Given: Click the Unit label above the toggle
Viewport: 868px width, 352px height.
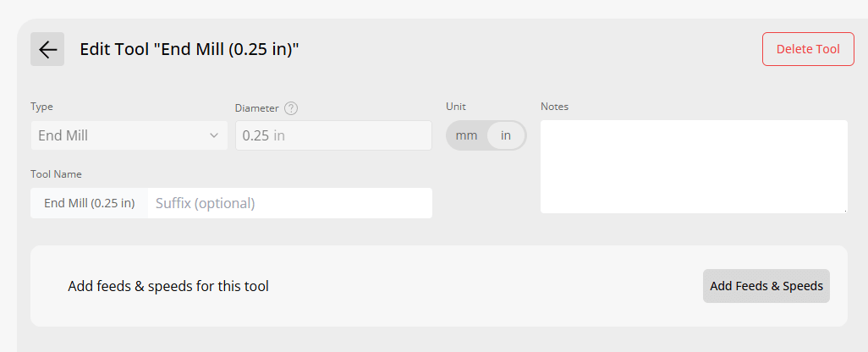Looking at the screenshot, I should 456,107.
